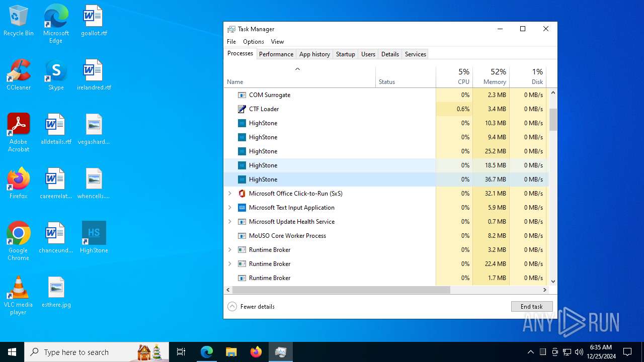Expand Microsoft Text Input Application process
This screenshot has width=644, height=362.
tap(230, 208)
